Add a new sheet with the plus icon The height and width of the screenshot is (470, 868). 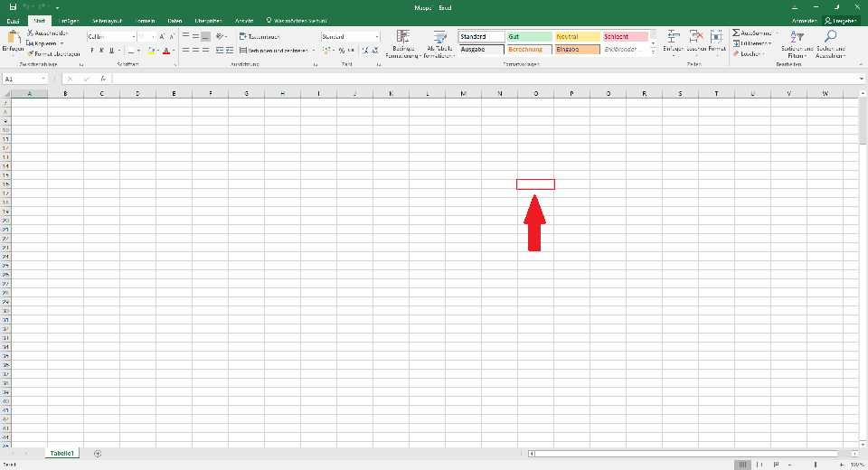[98, 454]
